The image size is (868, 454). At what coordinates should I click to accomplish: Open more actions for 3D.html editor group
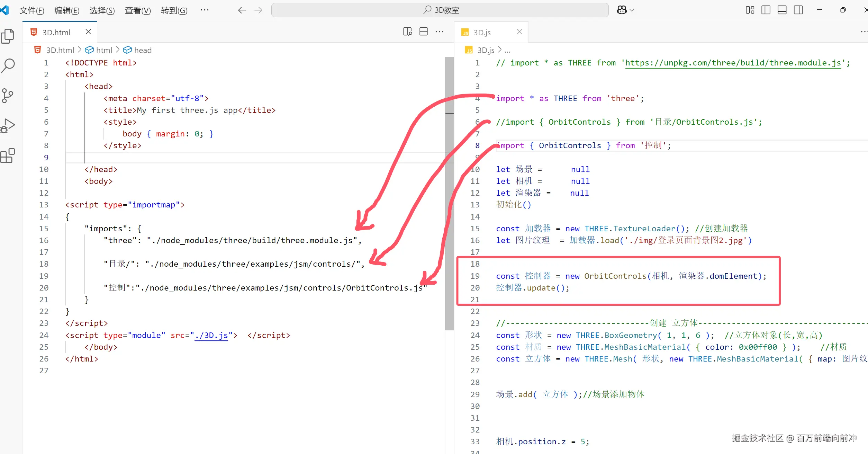click(x=440, y=32)
